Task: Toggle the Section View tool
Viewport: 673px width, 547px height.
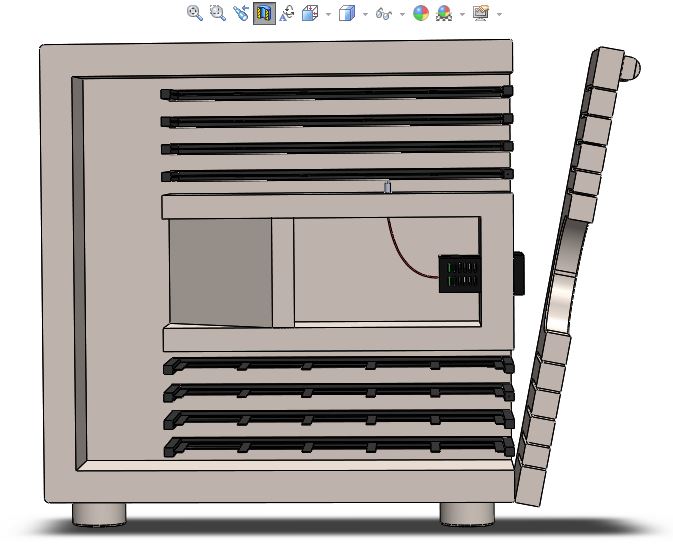Action: click(x=264, y=14)
